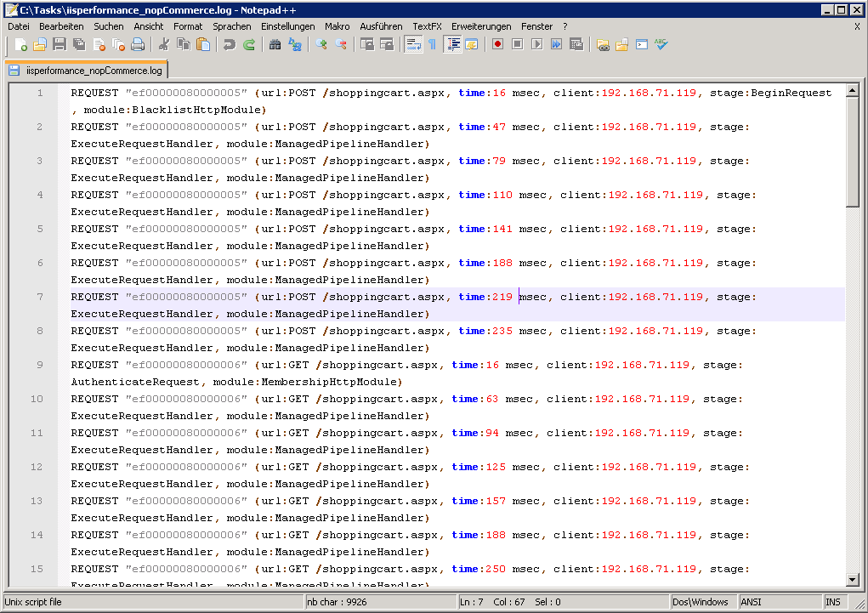868x613 pixels.
Task: Open the Sprachen menu
Action: [x=231, y=26]
